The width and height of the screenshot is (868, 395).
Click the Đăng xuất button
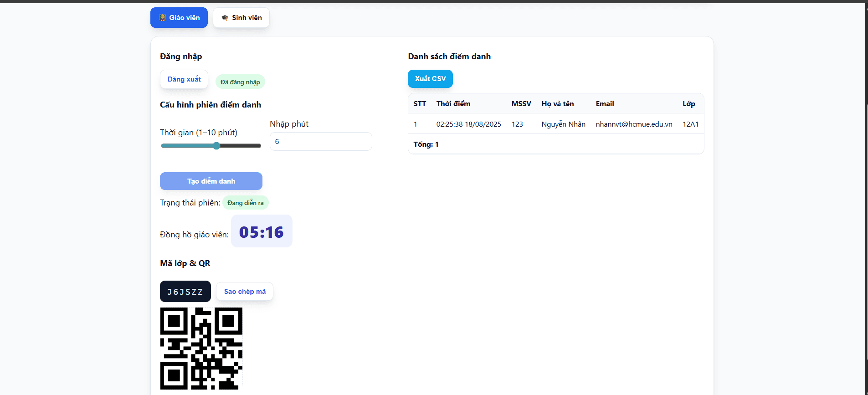click(184, 79)
